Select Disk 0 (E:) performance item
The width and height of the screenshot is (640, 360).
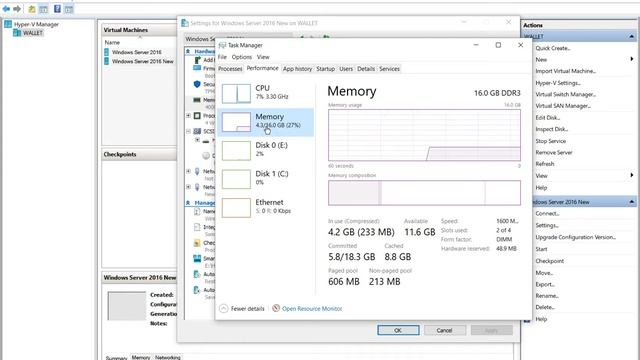[266, 151]
